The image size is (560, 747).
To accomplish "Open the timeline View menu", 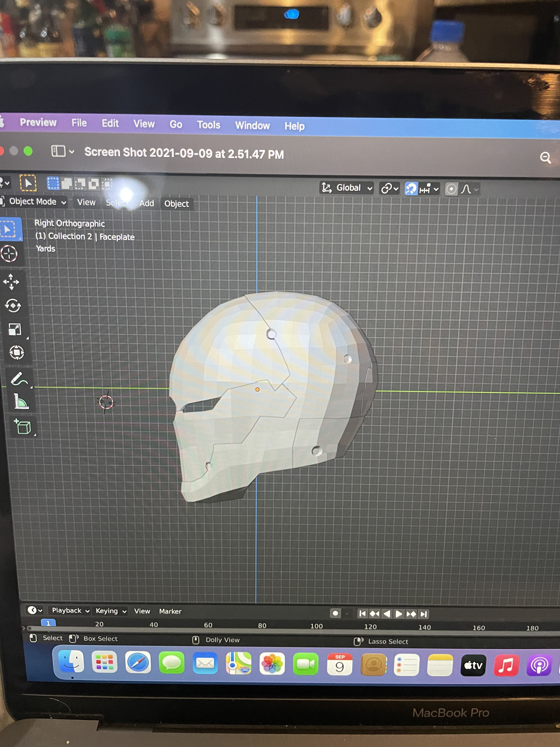I will point(142,611).
